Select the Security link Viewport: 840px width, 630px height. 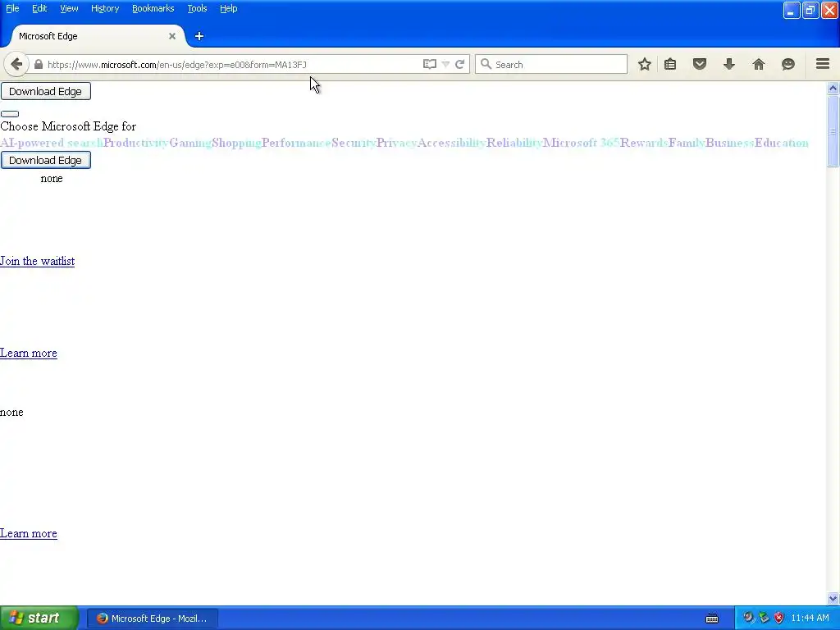point(354,143)
